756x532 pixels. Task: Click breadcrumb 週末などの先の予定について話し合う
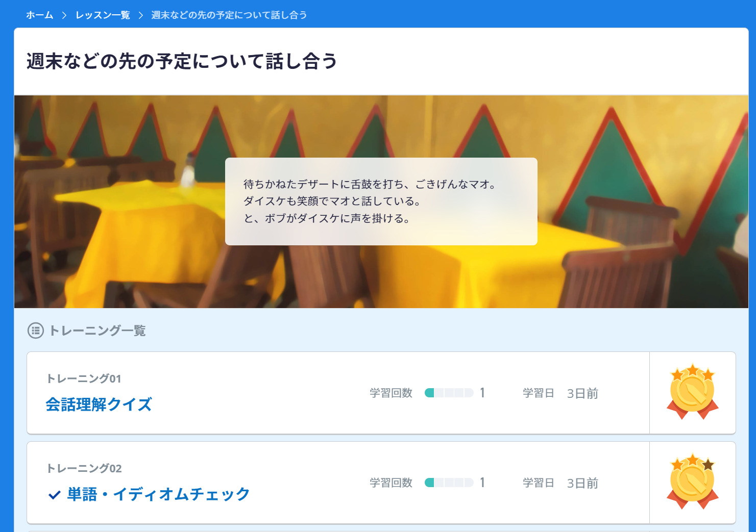point(229,15)
